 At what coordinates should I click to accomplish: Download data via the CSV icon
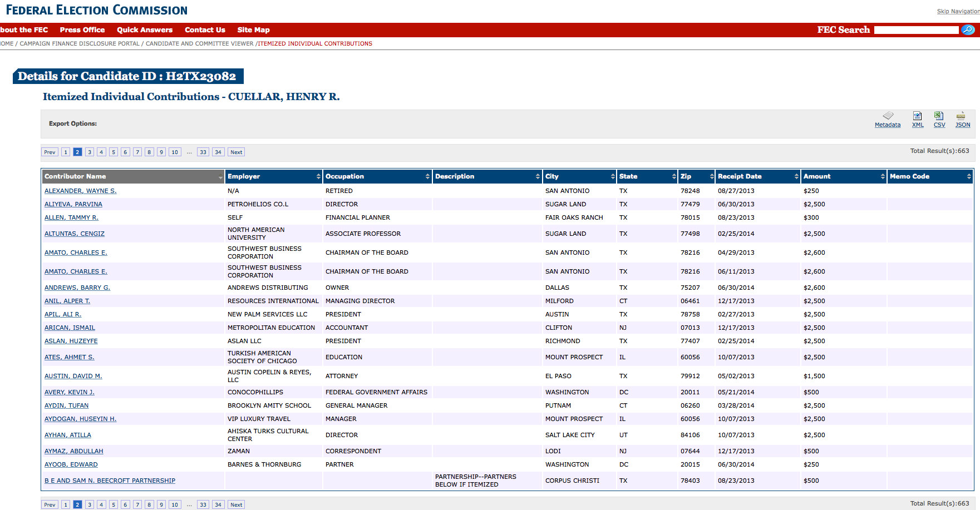[x=939, y=116]
